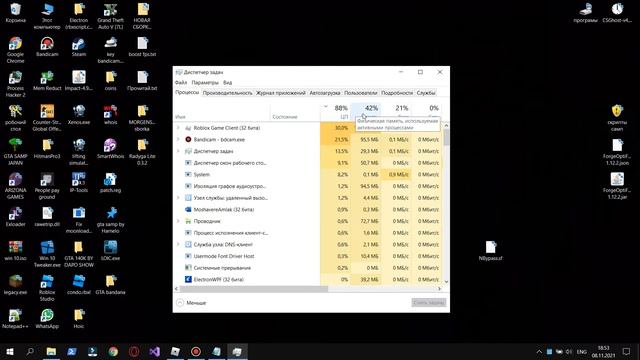Show hidden system tray icons
This screenshot has height=360, width=640.
(539, 352)
